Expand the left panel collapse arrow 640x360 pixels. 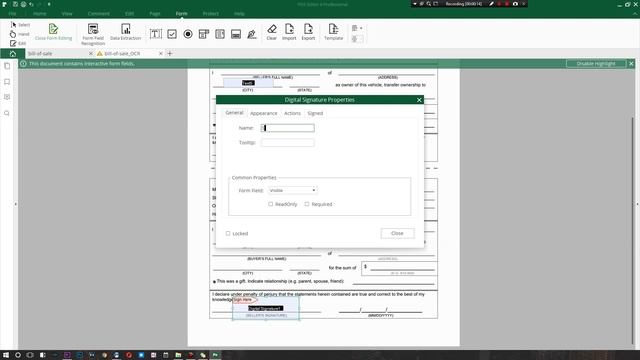click(16, 204)
